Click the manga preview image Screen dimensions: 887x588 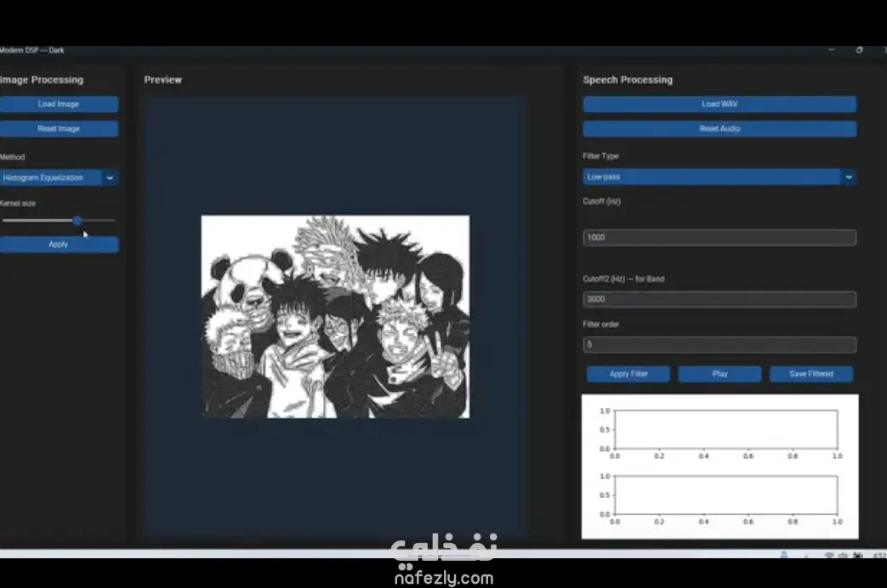click(335, 317)
